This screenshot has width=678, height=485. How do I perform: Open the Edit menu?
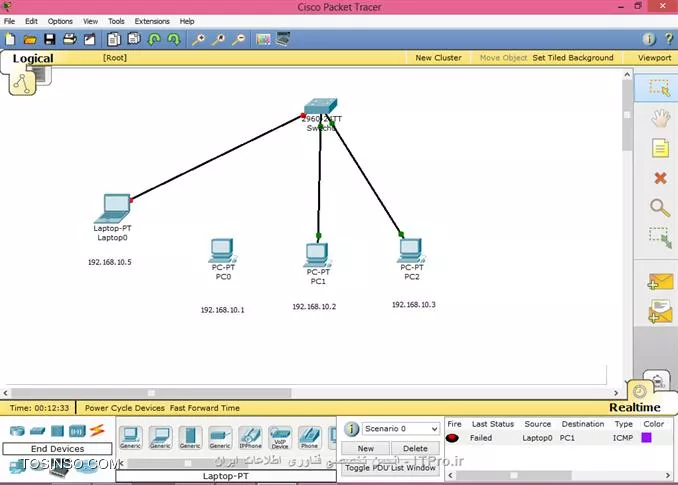point(31,21)
